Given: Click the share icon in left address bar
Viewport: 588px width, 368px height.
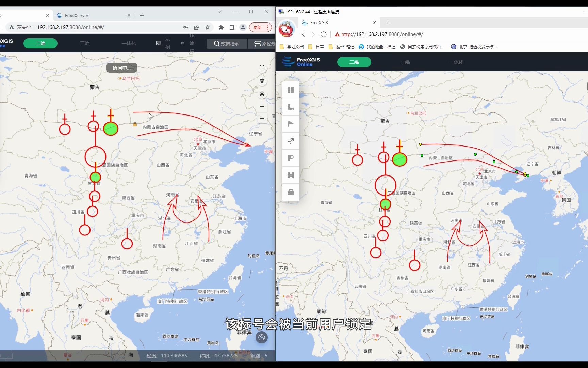Looking at the screenshot, I should (x=197, y=27).
